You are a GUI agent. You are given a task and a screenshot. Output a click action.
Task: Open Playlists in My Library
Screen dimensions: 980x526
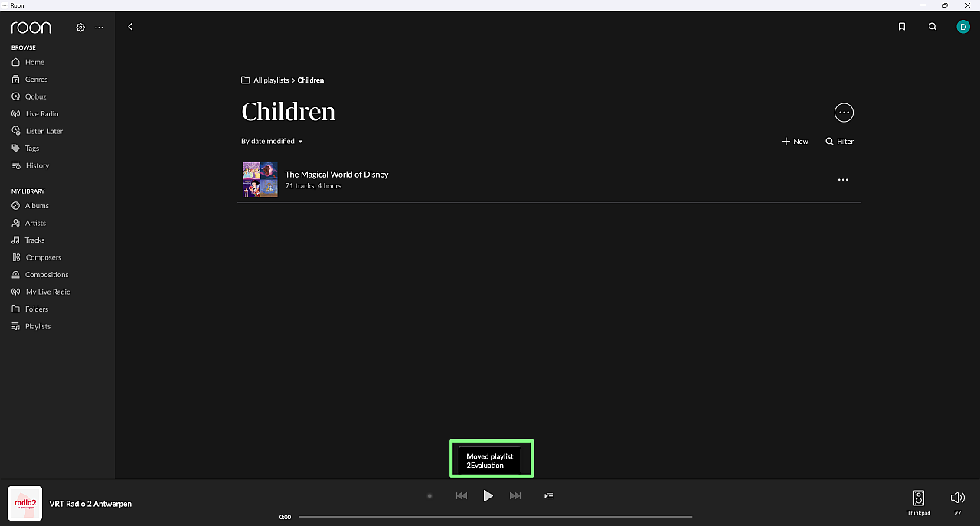tap(38, 326)
